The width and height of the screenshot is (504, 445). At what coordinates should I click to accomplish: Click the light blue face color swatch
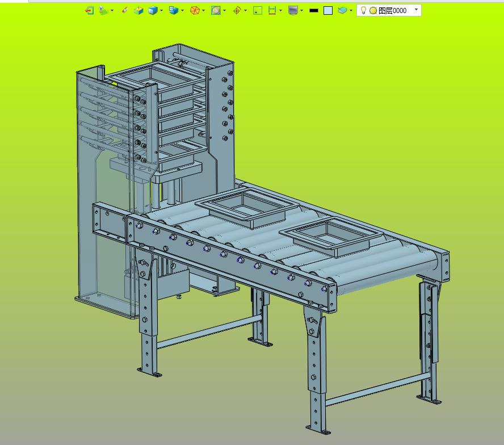pos(328,11)
